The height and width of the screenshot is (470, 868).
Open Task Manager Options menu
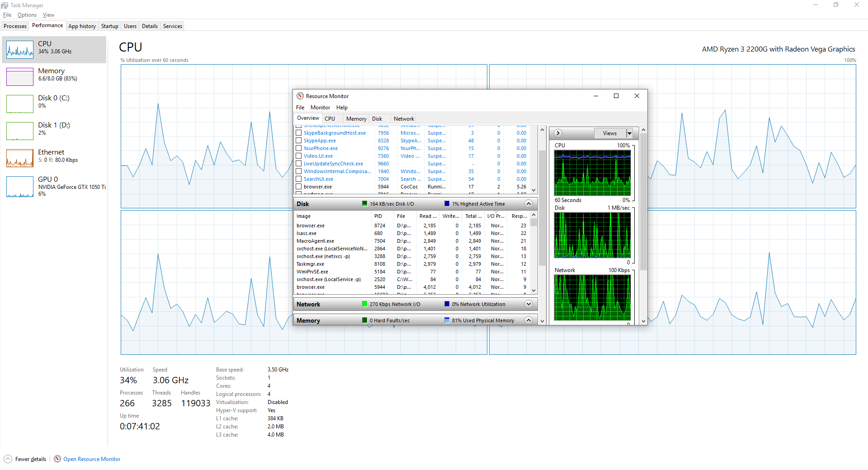click(27, 15)
